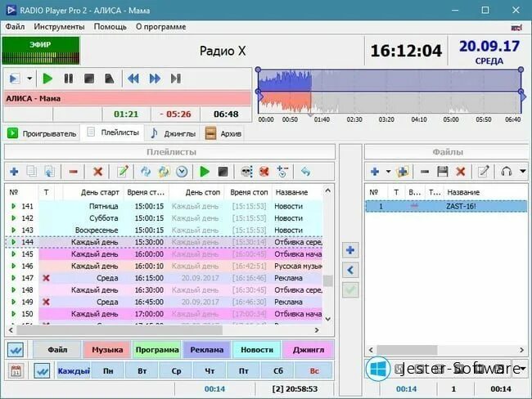Stop playback with the square button
532x399 pixels.
(x=89, y=79)
